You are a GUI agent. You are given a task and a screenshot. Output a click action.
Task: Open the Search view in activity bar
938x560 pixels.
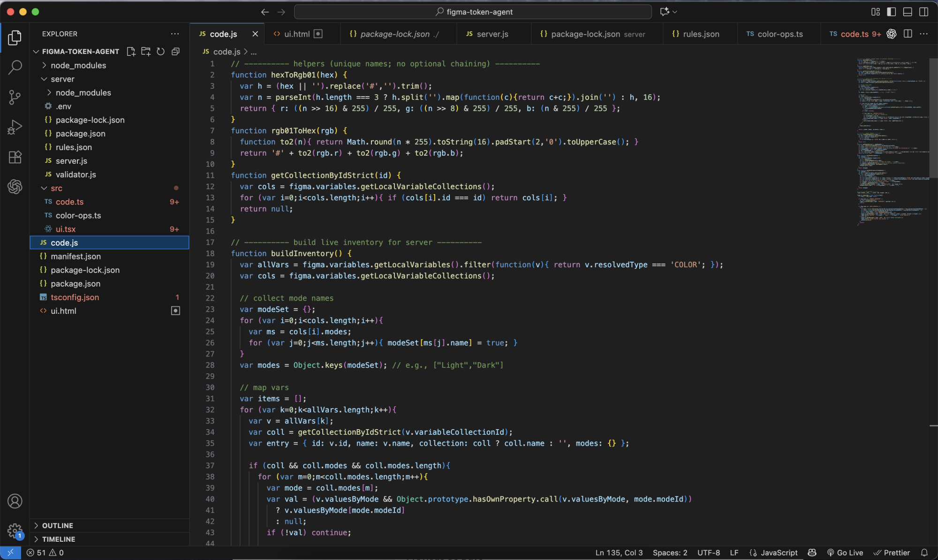point(15,67)
